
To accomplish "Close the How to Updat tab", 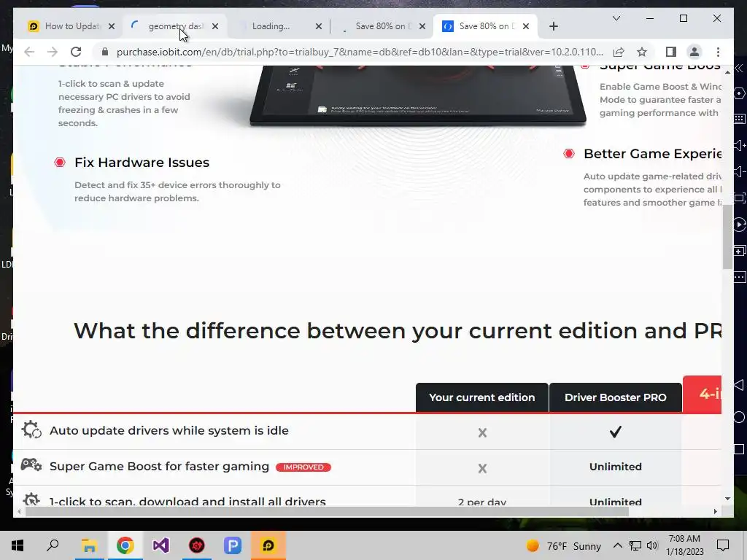I will tap(112, 26).
